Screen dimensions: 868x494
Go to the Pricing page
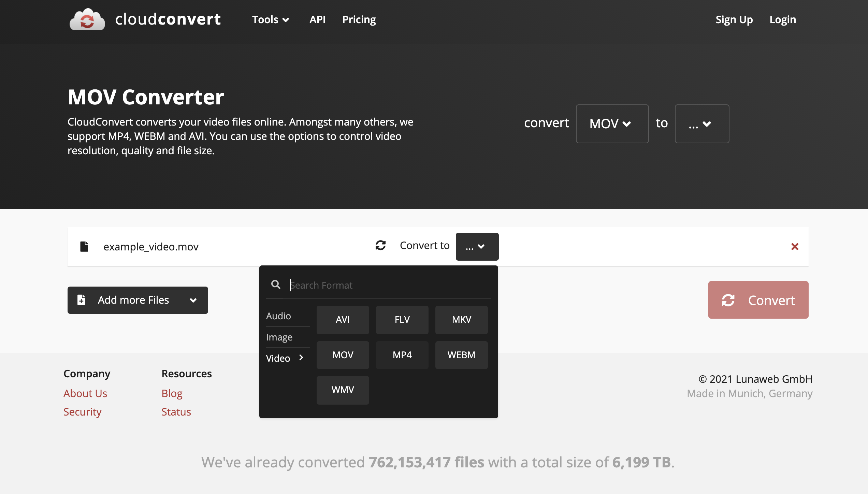click(359, 19)
